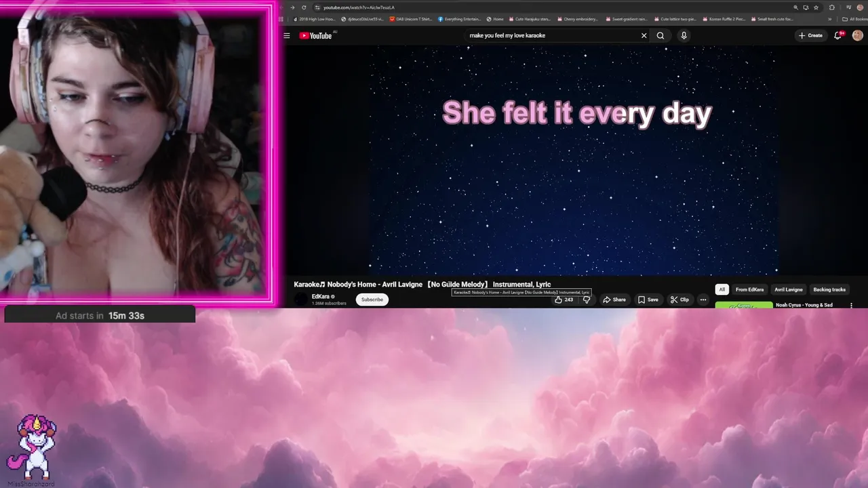This screenshot has width=868, height=488.
Task: Go to the YouTube home logo
Action: (315, 35)
